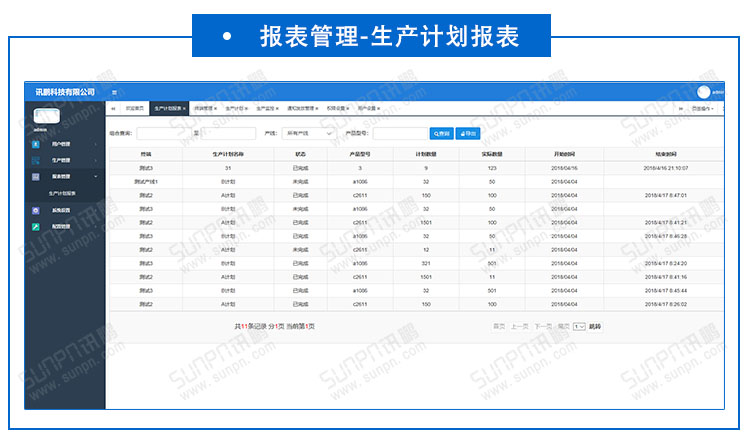The height and width of the screenshot is (444, 750).
Task: Open the 页签操作 dropdown on tab bar
Action: pos(702,109)
